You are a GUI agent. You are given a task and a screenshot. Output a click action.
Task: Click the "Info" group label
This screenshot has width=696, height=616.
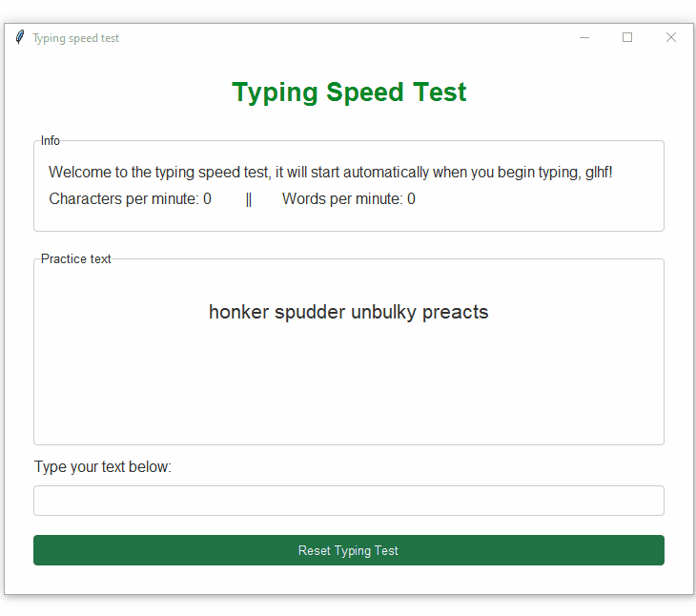pyautogui.click(x=51, y=141)
